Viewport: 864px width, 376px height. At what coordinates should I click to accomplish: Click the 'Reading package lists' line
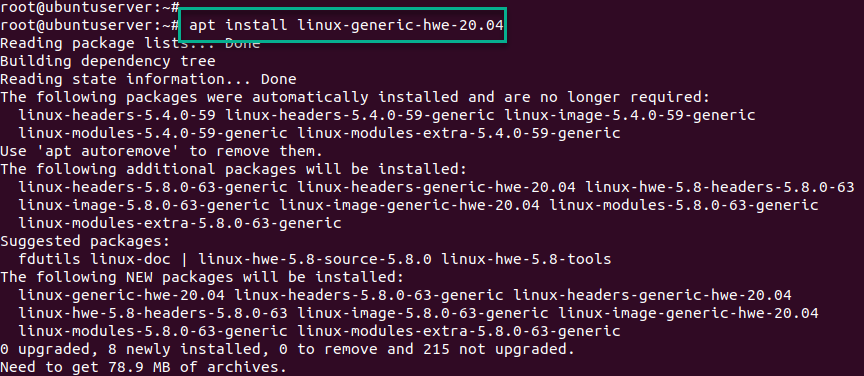[130, 43]
